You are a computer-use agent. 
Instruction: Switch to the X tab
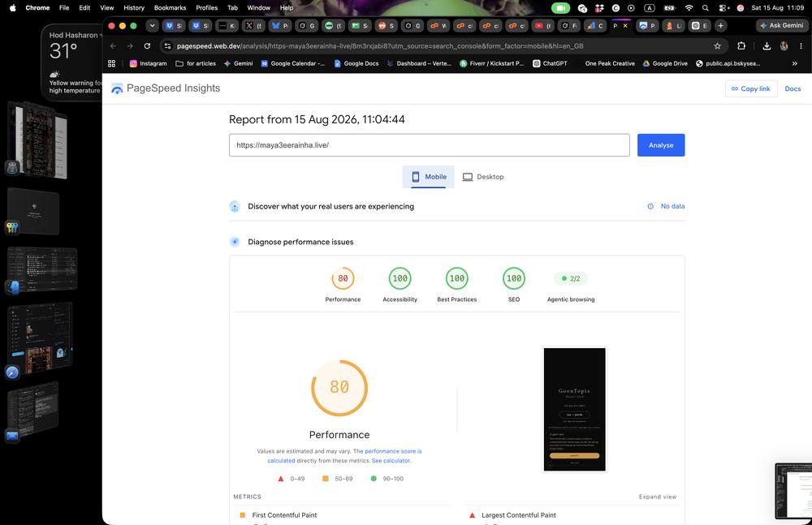point(253,25)
